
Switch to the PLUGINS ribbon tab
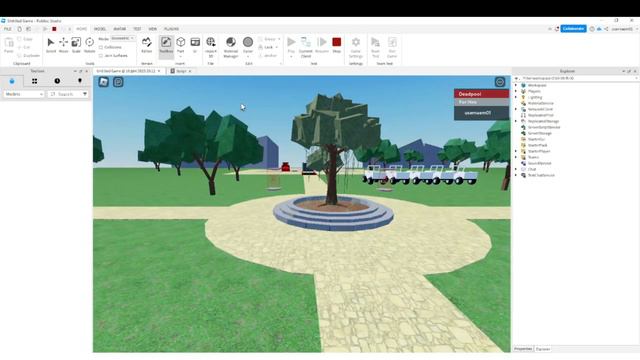[171, 29]
